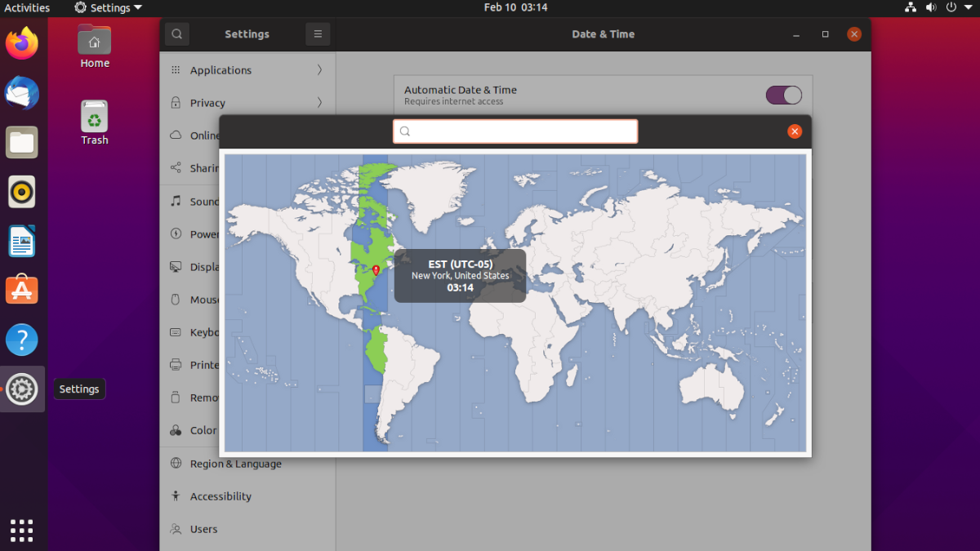Click the red location pin on map
This screenshot has width=980, height=551.
point(376,270)
